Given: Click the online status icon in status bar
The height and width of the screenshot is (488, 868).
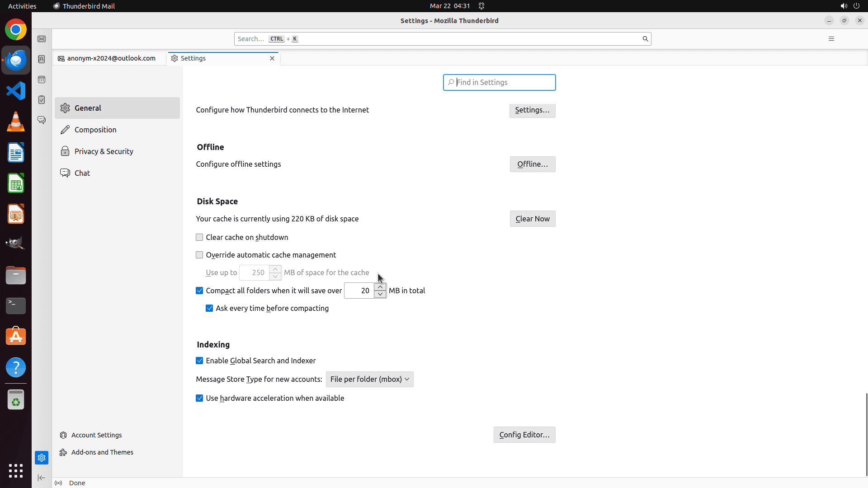Looking at the screenshot, I should pos(58,483).
